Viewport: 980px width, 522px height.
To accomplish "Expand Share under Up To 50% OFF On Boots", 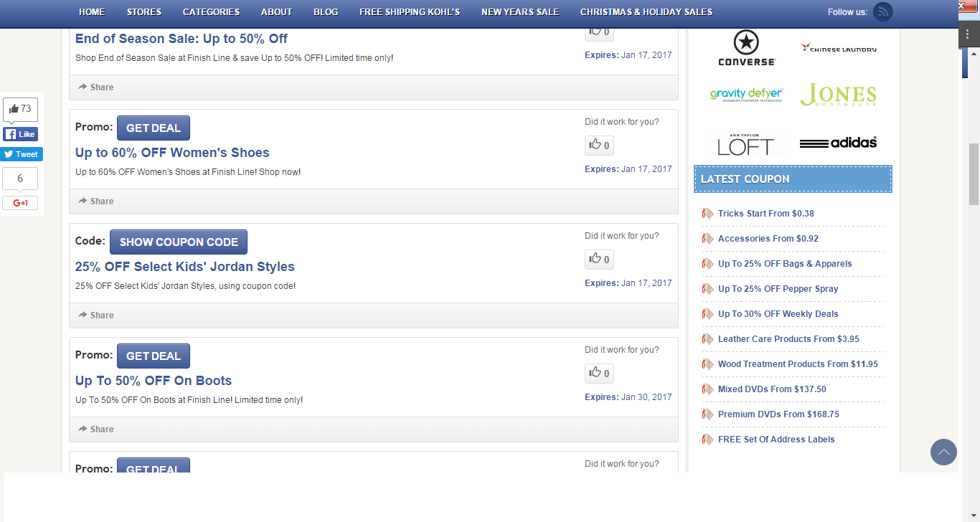I will 96,430.
